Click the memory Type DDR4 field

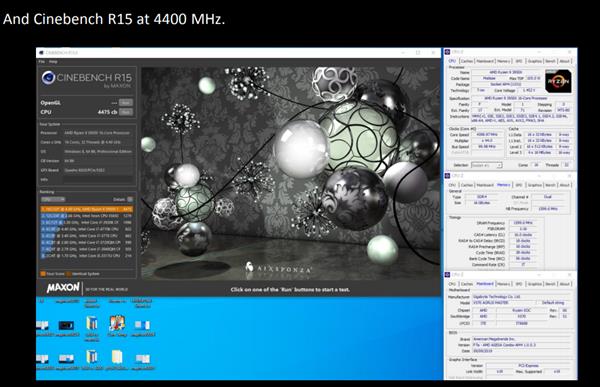tap(482, 197)
